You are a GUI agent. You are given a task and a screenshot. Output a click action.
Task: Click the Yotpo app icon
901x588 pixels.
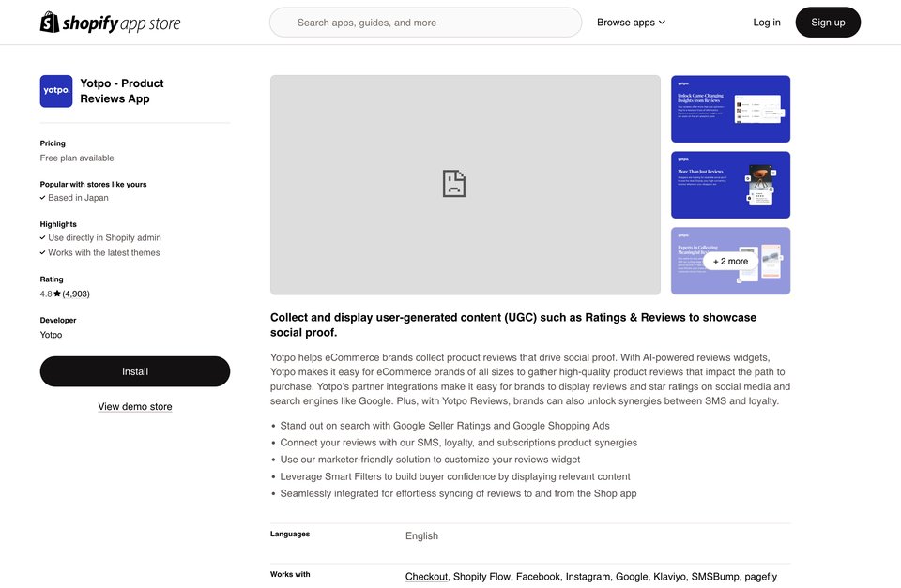[x=56, y=91]
